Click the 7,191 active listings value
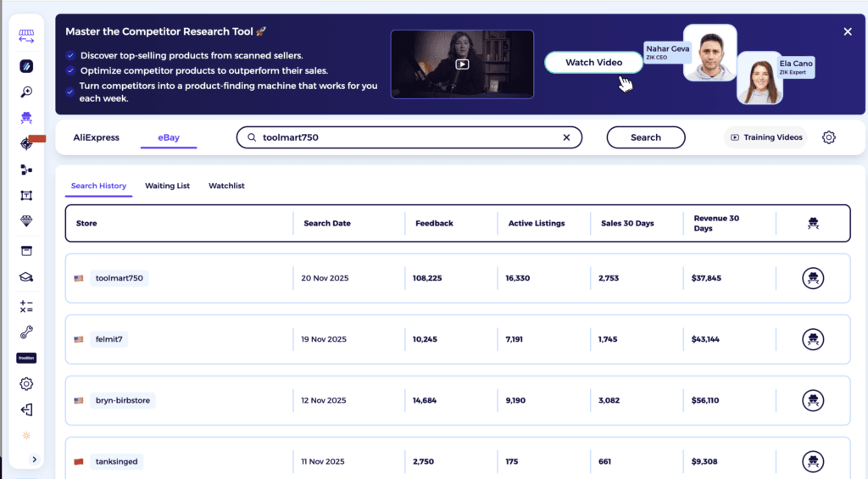The height and width of the screenshot is (479, 868). tap(514, 339)
